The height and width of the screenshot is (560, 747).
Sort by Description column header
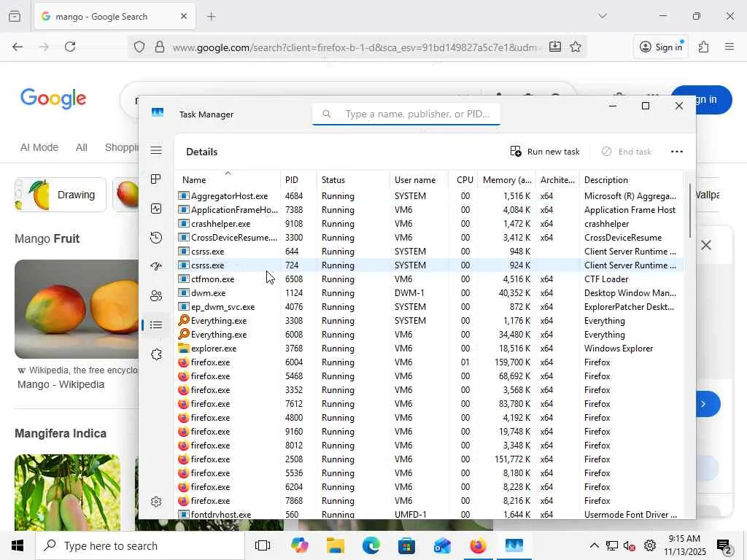631,179
